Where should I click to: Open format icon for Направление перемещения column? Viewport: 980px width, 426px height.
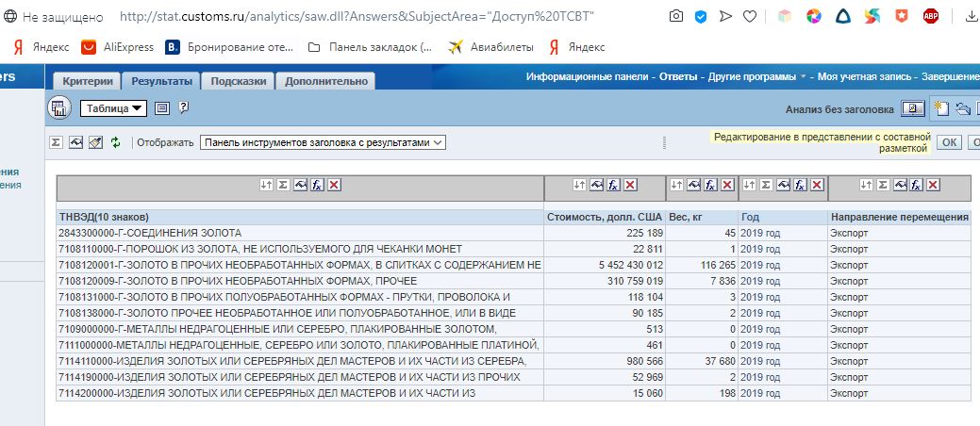coord(901,185)
